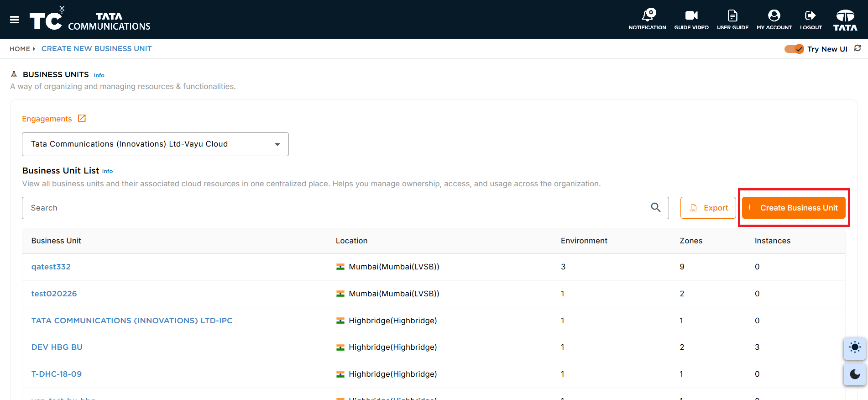The height and width of the screenshot is (400, 868).
Task: Open the hamburger navigation menu
Action: click(15, 20)
